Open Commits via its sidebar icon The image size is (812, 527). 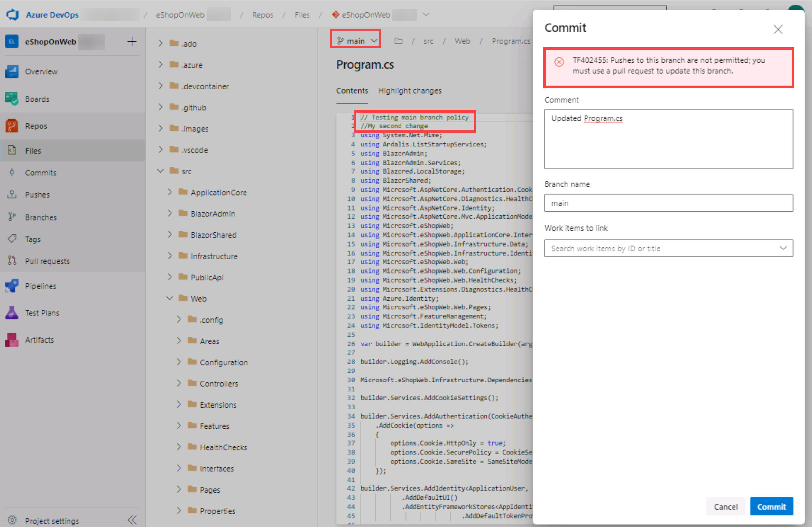pyautogui.click(x=12, y=172)
